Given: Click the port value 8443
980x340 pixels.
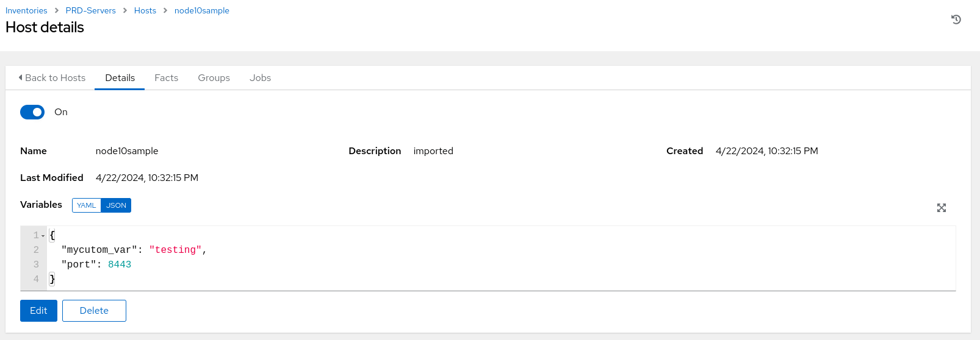Looking at the screenshot, I should tap(120, 264).
